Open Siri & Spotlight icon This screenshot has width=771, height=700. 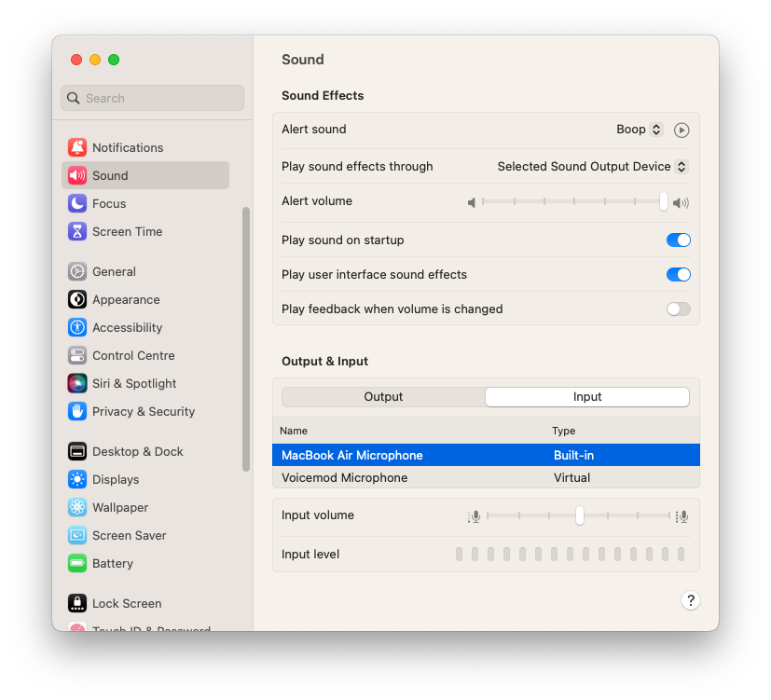point(77,383)
